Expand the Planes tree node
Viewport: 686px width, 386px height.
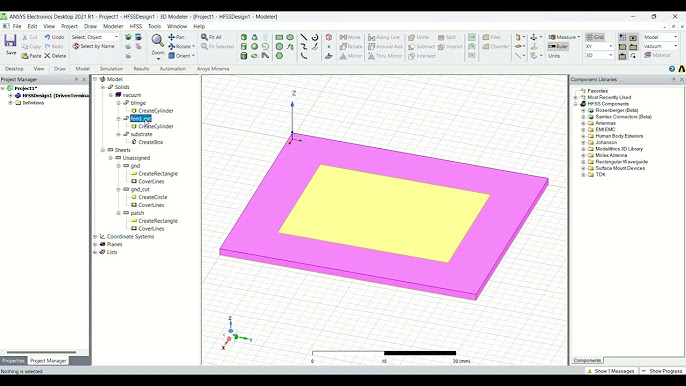pos(95,245)
